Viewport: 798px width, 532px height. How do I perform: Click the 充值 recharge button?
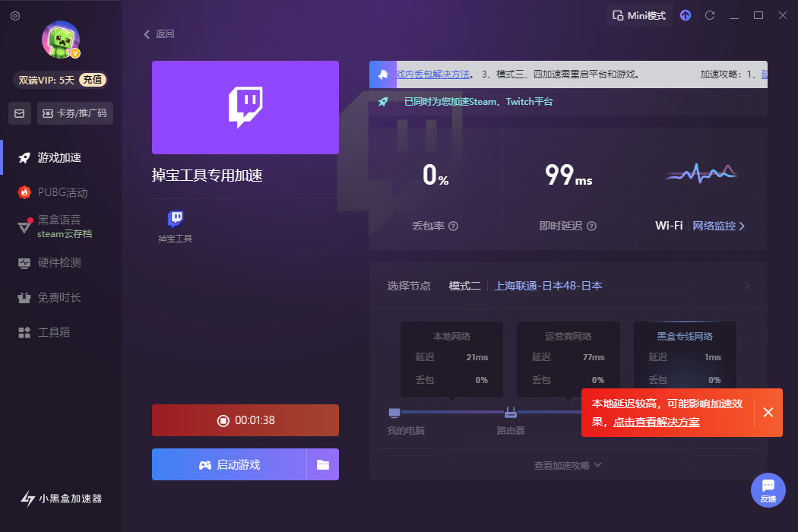tap(93, 80)
